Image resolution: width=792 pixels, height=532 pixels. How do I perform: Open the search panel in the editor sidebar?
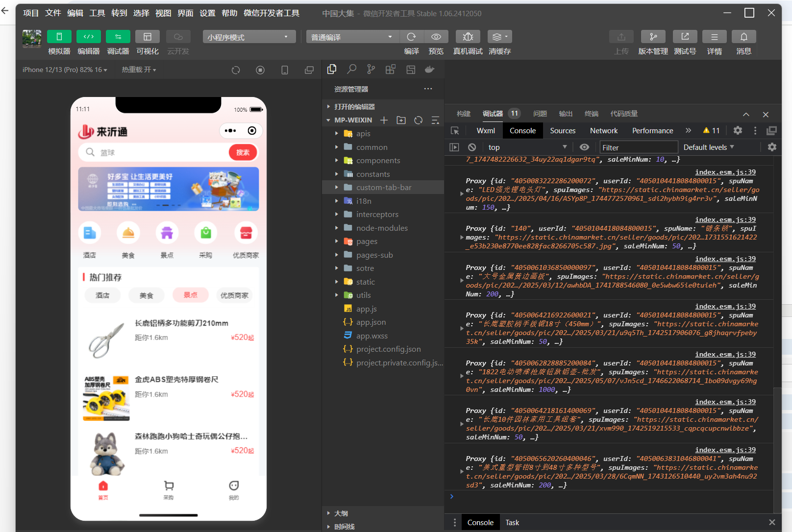tap(351, 70)
